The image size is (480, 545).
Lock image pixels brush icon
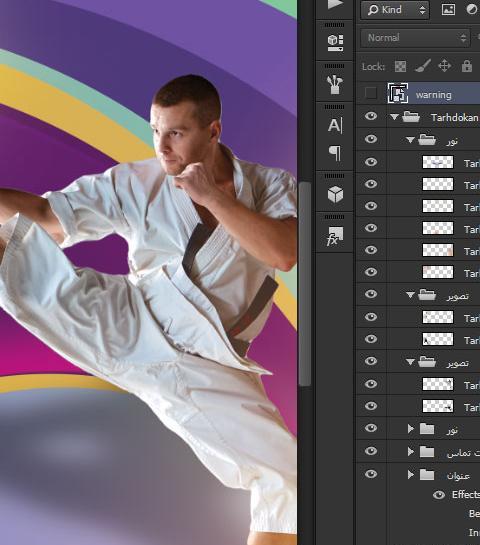422,66
